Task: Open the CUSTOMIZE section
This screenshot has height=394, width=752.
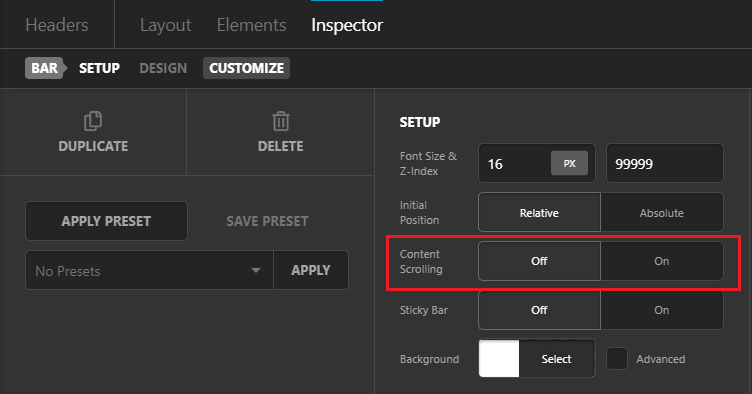Action: [247, 68]
